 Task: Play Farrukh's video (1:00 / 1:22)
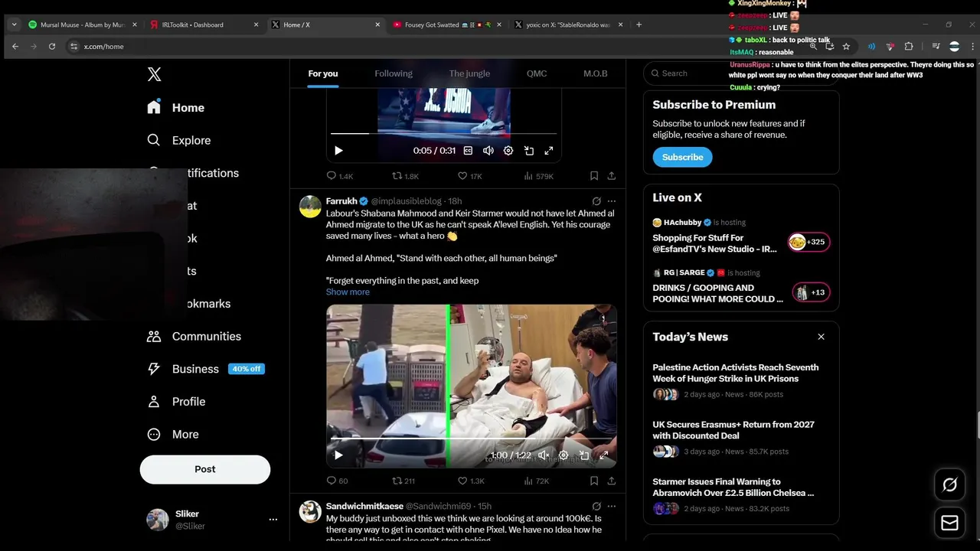point(338,455)
